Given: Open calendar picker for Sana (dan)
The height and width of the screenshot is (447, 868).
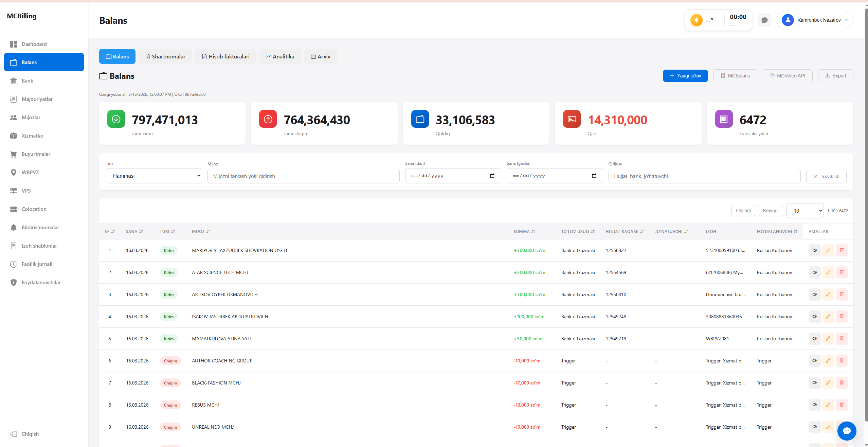Looking at the screenshot, I should pos(492,176).
